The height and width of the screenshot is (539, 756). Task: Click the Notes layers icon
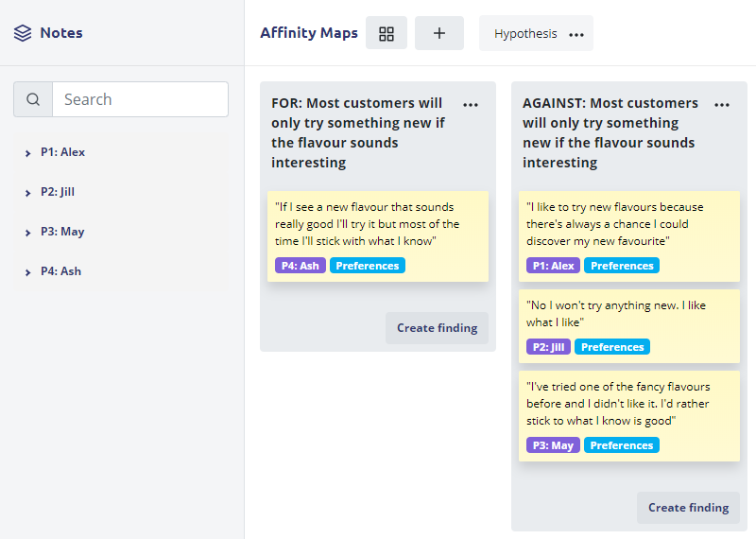[23, 33]
